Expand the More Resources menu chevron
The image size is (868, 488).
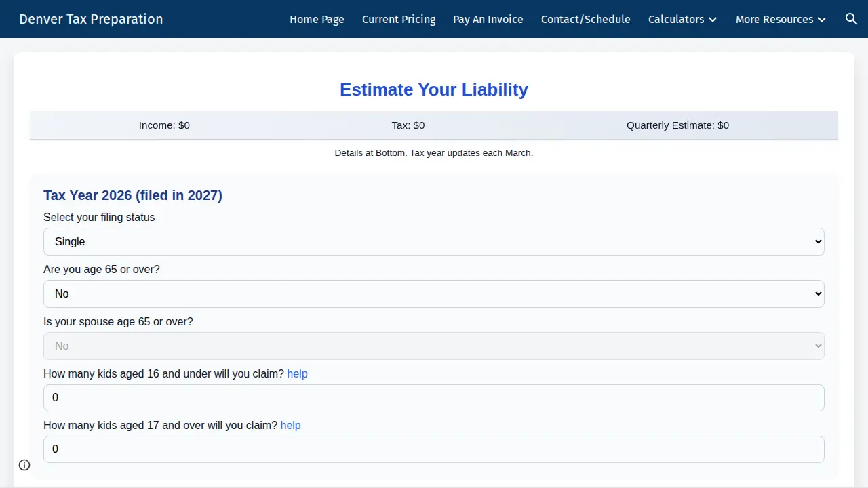click(822, 20)
